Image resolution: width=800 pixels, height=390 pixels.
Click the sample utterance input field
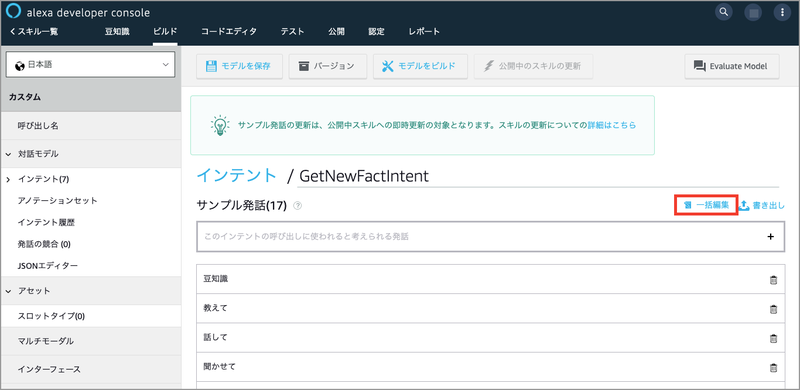click(x=490, y=236)
